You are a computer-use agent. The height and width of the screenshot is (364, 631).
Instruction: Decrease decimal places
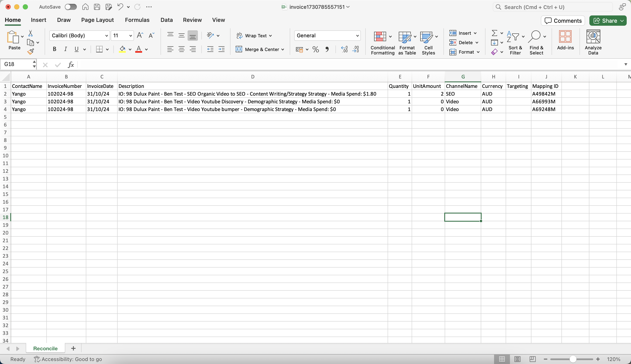click(x=356, y=49)
